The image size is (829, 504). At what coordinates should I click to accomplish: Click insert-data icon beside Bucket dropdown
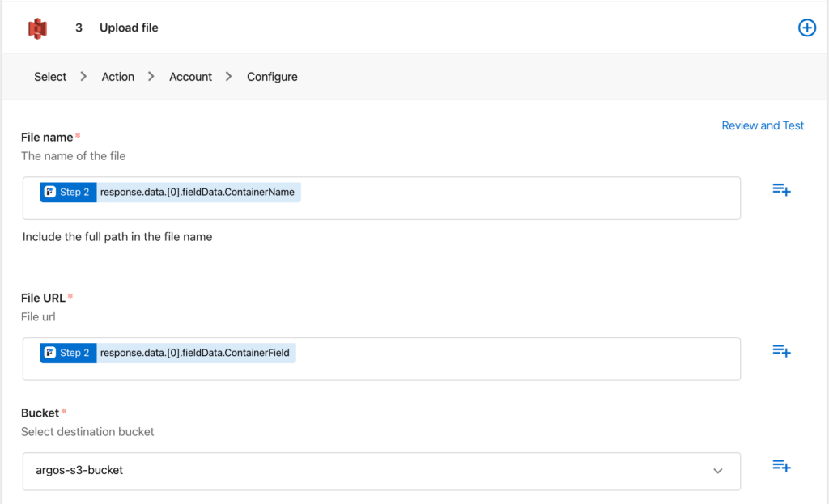pyautogui.click(x=780, y=466)
